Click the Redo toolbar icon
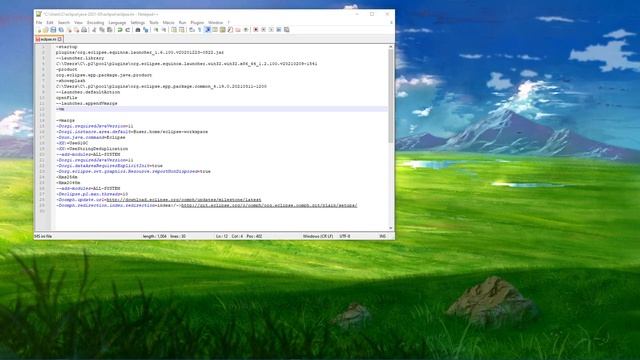Viewport: 640px width, 360px height. click(128, 30)
